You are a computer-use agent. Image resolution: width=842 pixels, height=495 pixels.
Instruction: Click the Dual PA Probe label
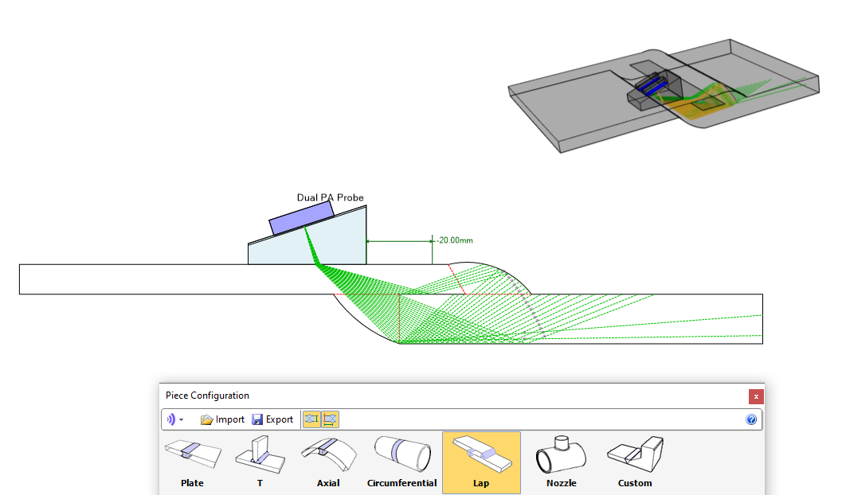click(x=330, y=198)
